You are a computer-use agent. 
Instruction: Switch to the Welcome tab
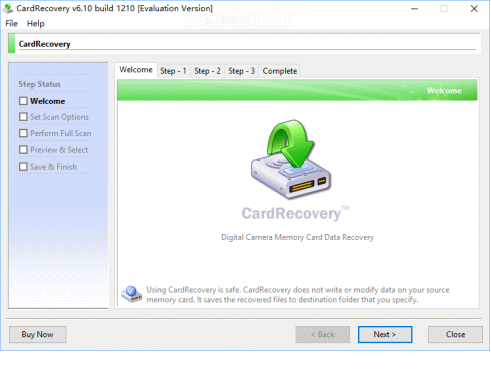[136, 70]
